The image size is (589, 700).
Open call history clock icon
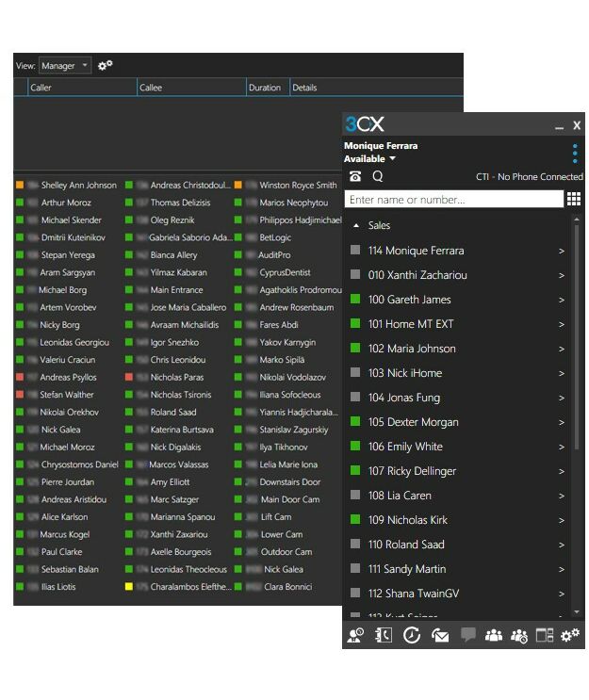coord(412,636)
